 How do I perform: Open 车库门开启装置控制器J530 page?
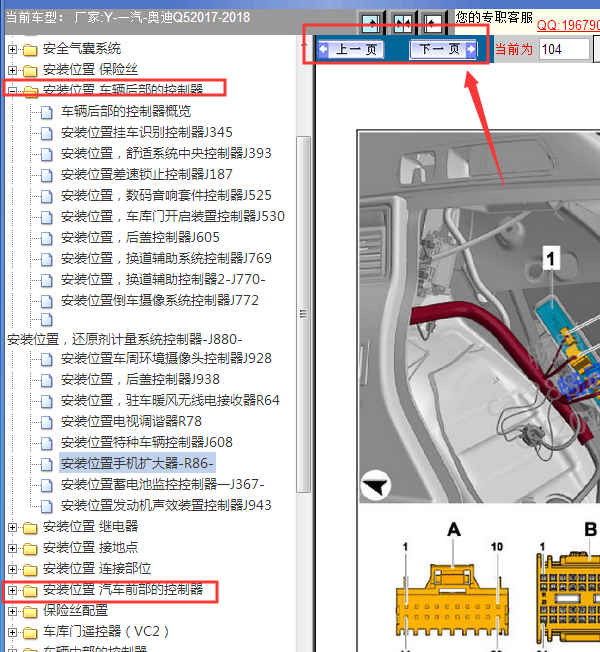pyautogui.click(x=173, y=216)
